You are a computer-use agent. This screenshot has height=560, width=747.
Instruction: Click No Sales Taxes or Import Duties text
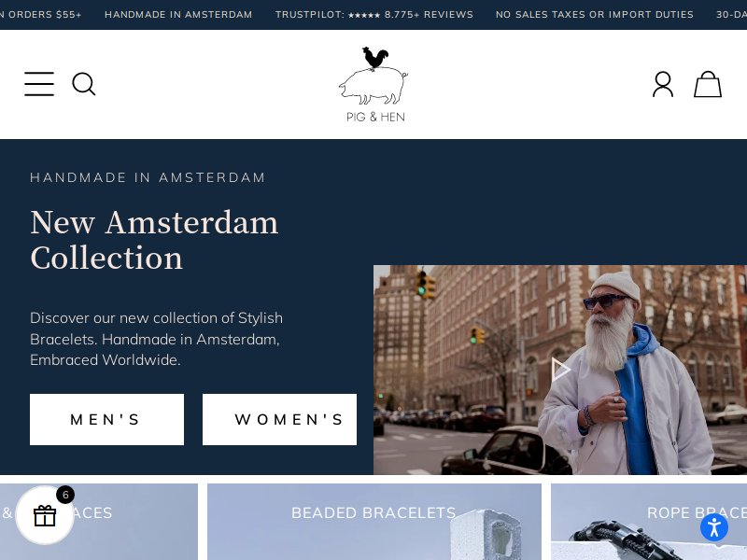[x=595, y=15]
